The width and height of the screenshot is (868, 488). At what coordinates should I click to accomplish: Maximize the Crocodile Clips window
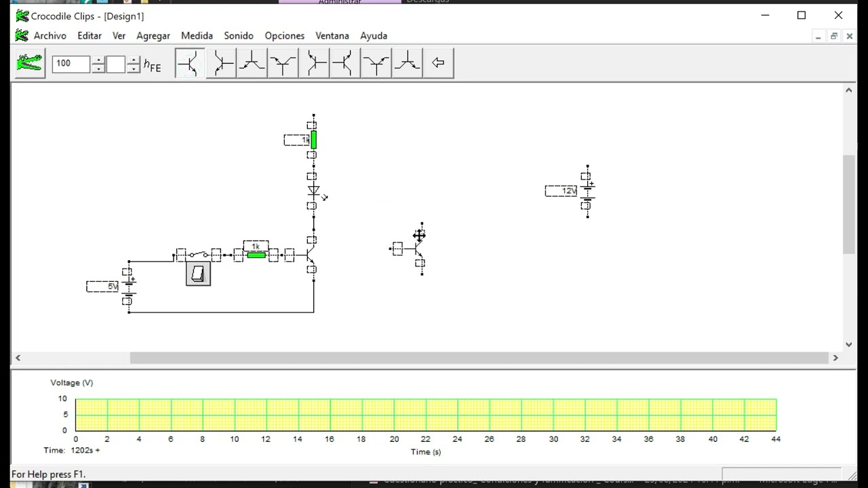pyautogui.click(x=802, y=15)
